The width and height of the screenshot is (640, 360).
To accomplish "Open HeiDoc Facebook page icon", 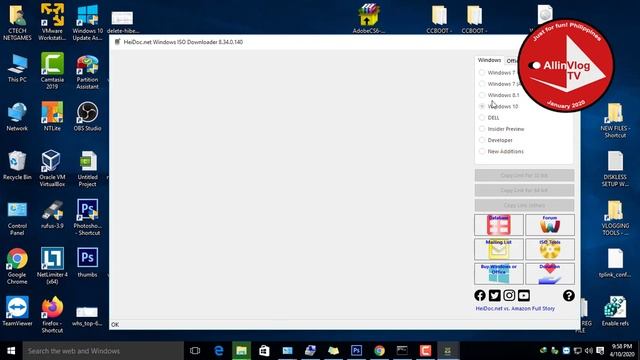I will pos(480,296).
